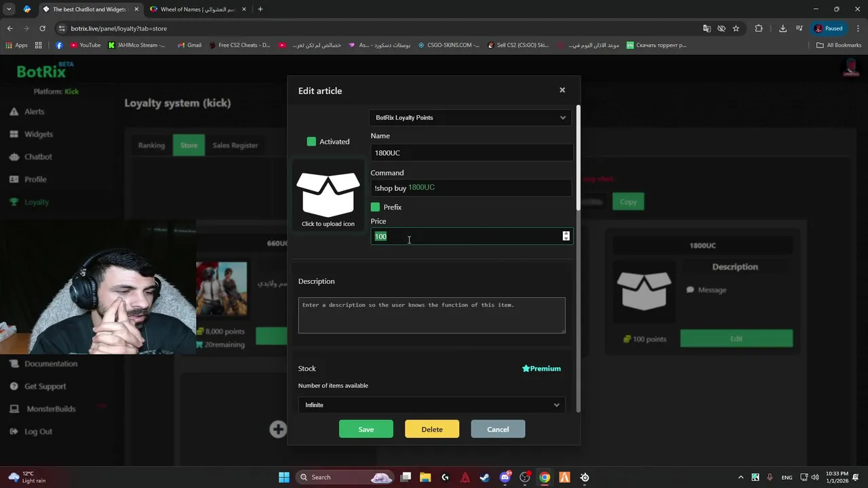
Task: Open the YouTube bookmark
Action: tap(85, 45)
